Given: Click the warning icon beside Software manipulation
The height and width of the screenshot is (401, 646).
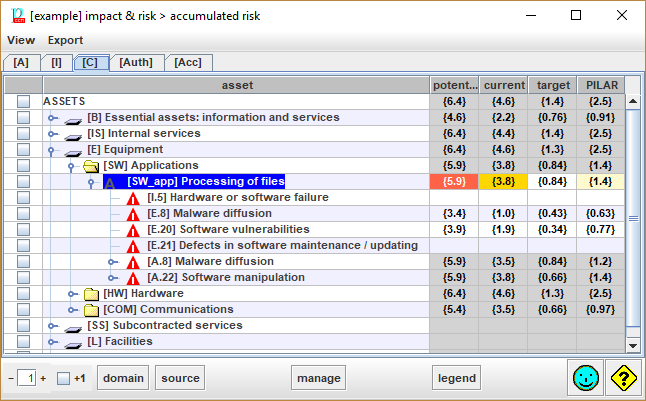Looking at the screenshot, I should point(133,277).
